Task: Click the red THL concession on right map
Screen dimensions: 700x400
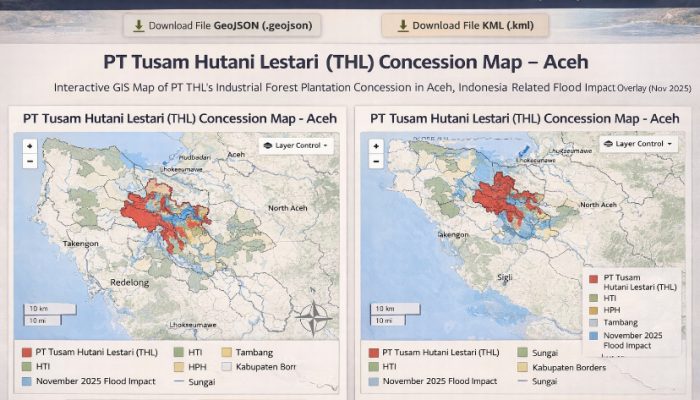Action: [496, 196]
